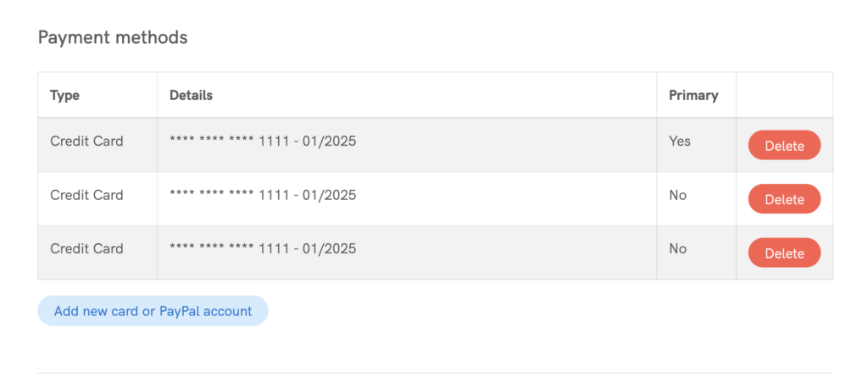Click the 01/2025 expiry in third row

pos(327,249)
